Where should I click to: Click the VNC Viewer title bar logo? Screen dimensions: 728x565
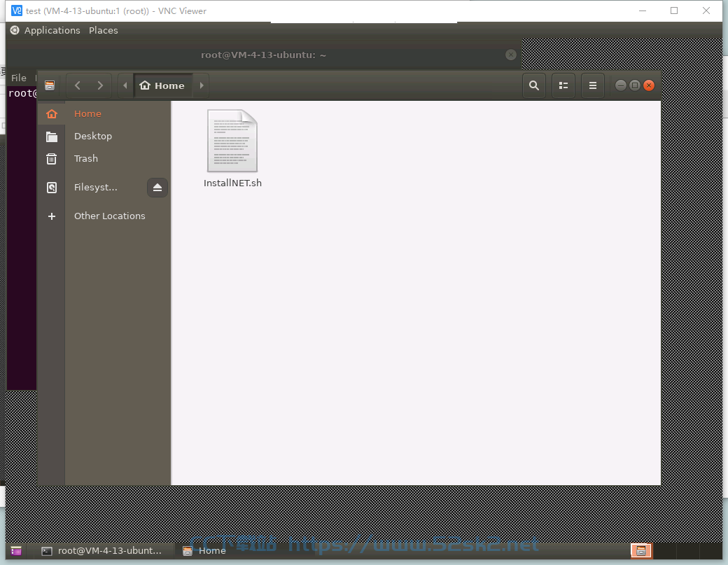(17, 11)
